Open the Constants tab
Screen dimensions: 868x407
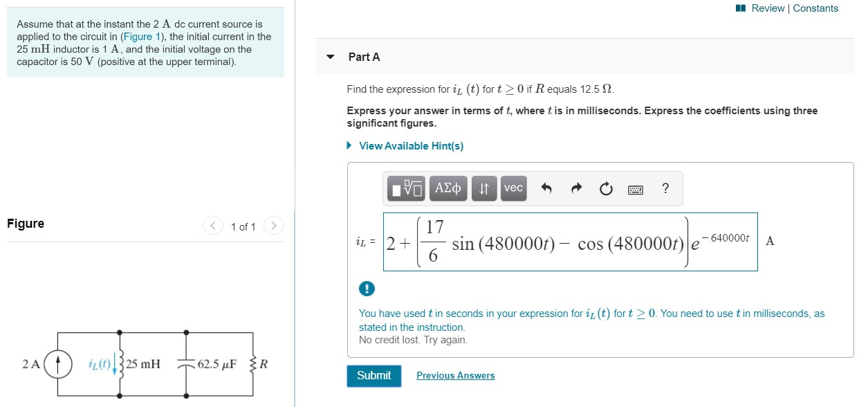[x=816, y=8]
